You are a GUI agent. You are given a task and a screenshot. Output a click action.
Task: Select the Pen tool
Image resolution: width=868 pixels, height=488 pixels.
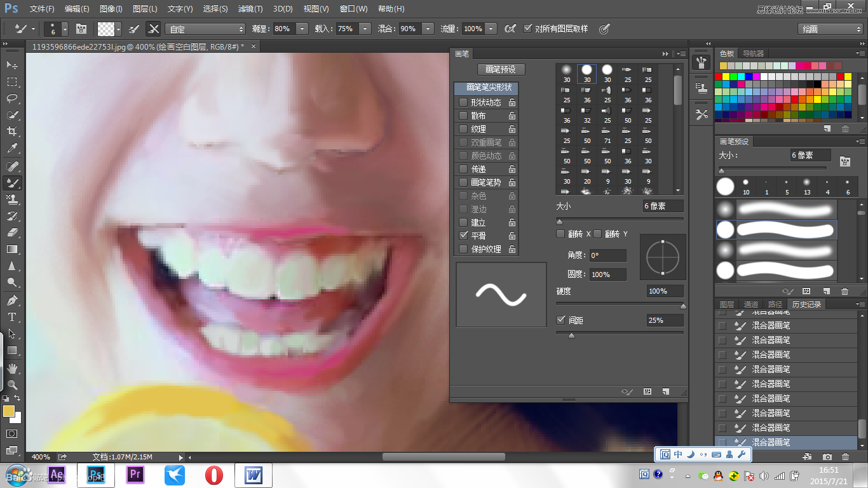[x=13, y=301]
